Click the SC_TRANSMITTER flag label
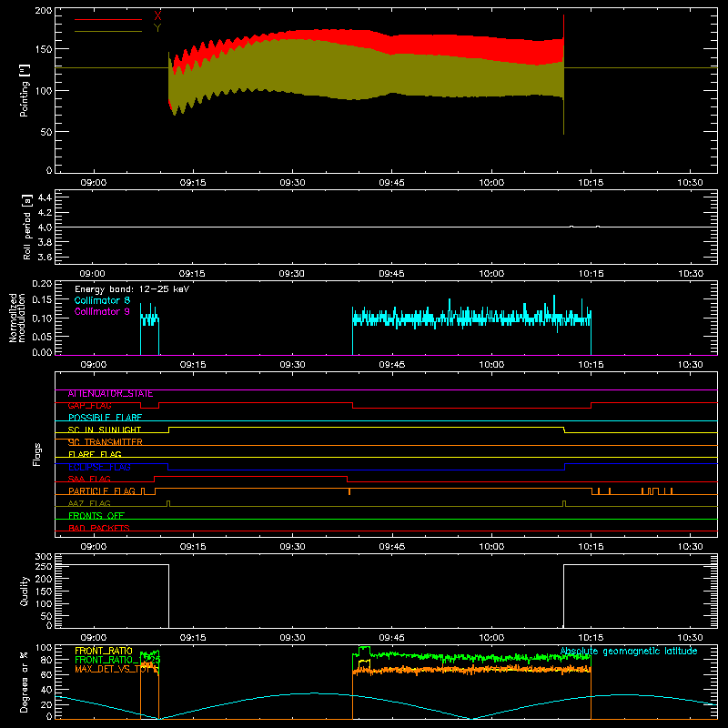The image size is (728, 728). [106, 442]
